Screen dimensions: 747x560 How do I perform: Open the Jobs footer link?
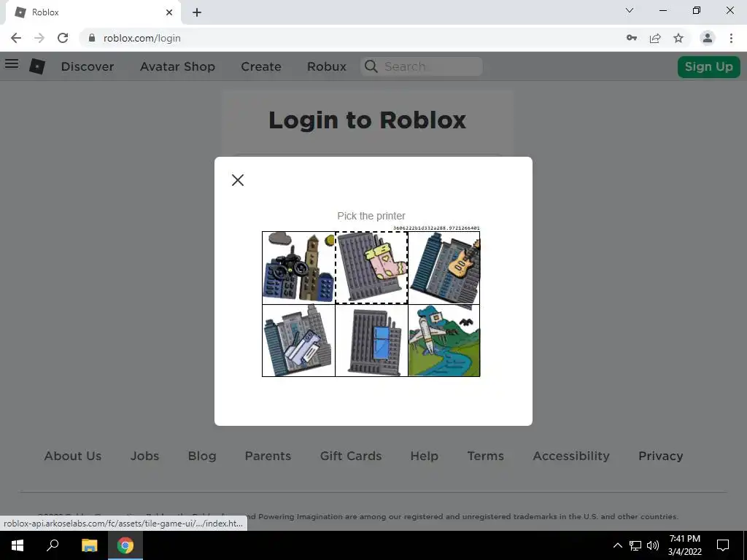coord(145,456)
